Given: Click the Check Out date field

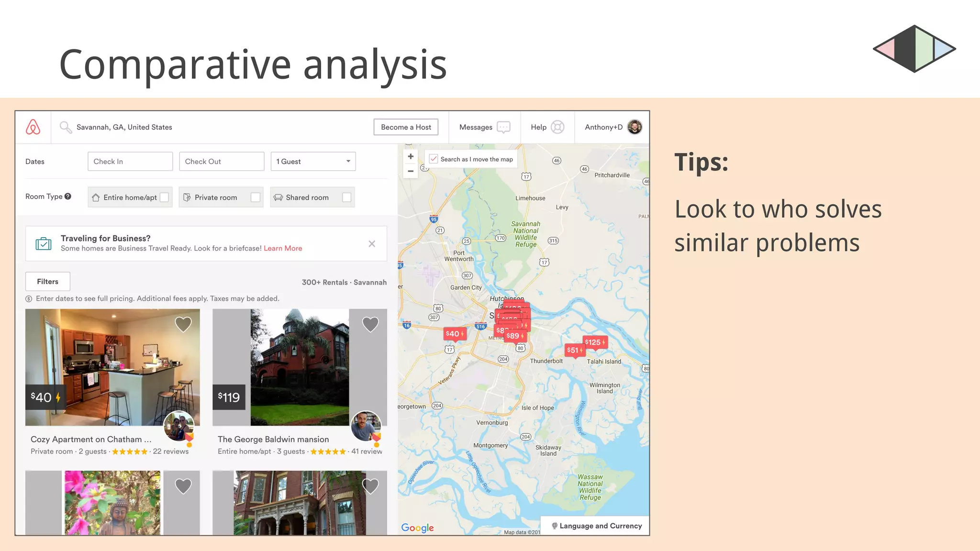Looking at the screenshot, I should coord(222,161).
